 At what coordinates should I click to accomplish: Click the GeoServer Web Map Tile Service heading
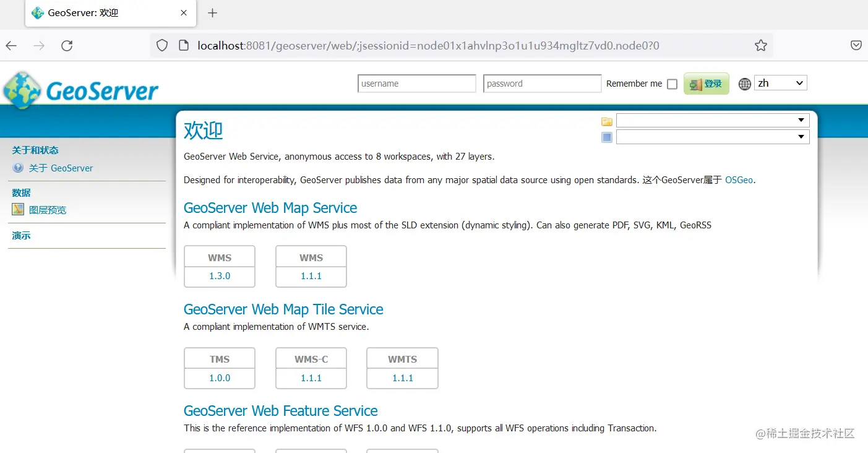pyautogui.click(x=283, y=309)
